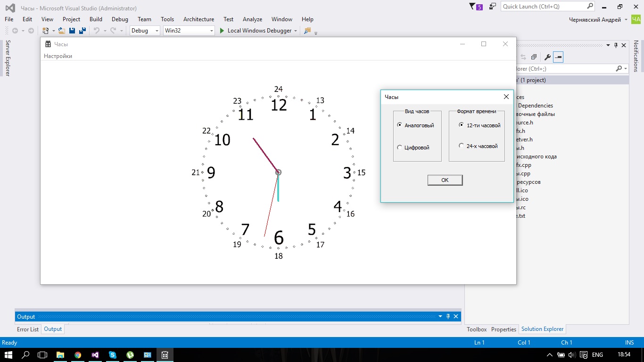Screen dimensions: 644x362
Task: Click the New Project toolbar icon
Action: (45, 31)
